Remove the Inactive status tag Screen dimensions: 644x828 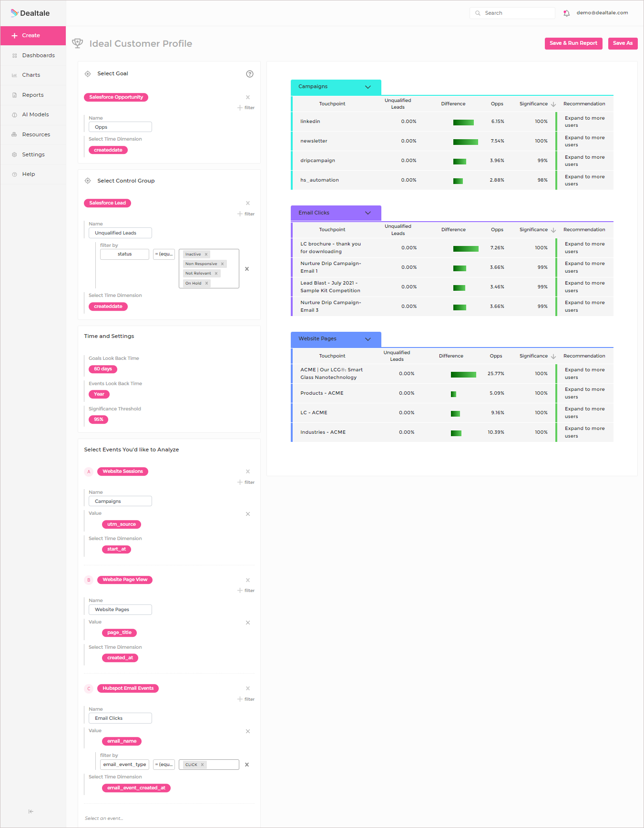[x=206, y=255]
